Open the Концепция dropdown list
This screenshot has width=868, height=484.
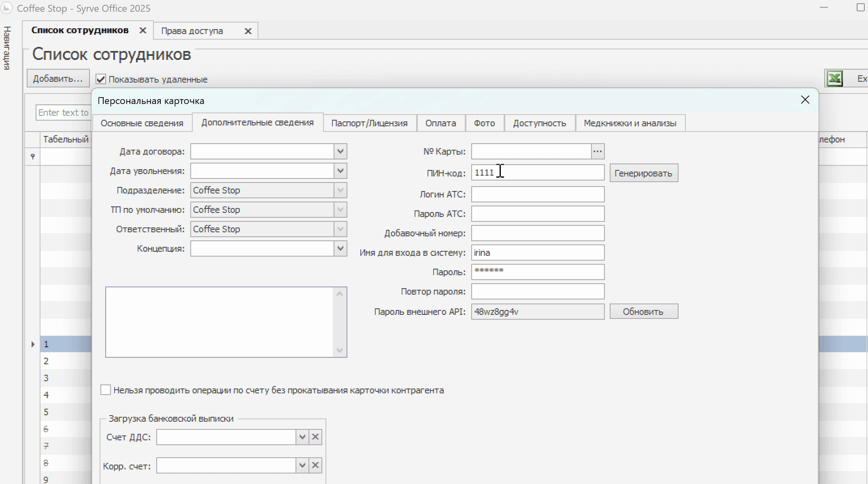[x=340, y=248]
